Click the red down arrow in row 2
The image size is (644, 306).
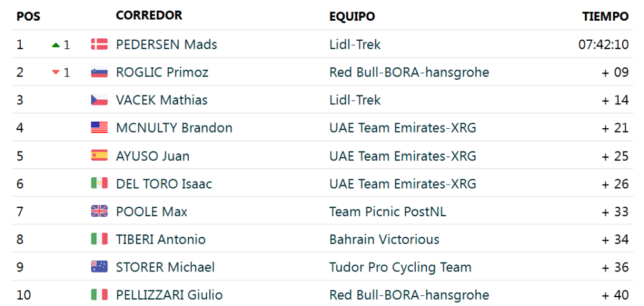[56, 73]
